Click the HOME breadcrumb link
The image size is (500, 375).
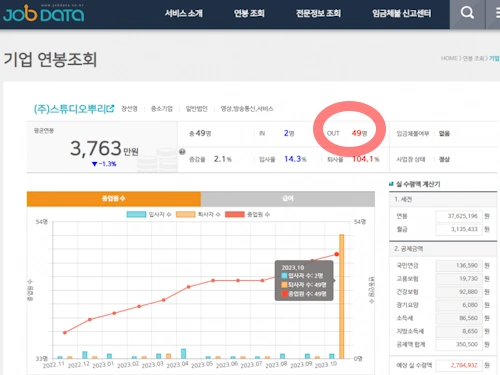449,58
